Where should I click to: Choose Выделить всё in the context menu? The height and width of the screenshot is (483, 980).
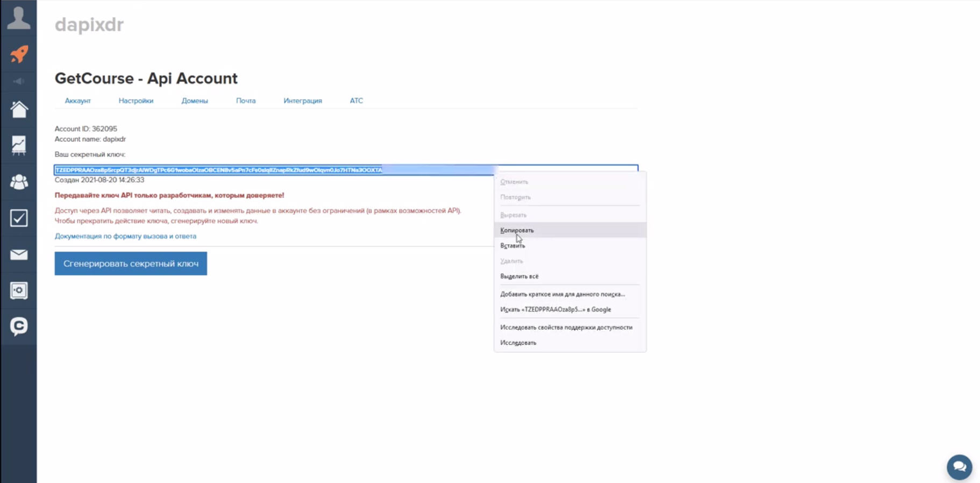pos(570,276)
